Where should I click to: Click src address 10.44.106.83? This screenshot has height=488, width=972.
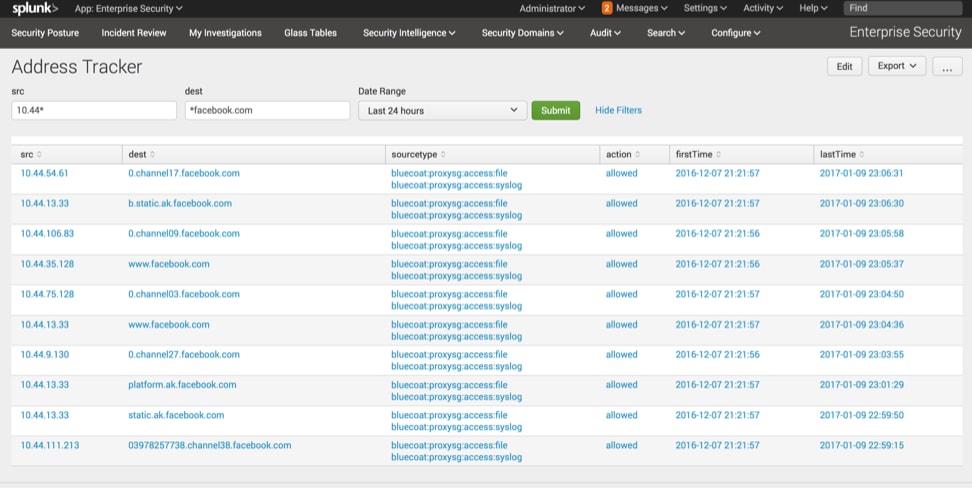click(47, 234)
